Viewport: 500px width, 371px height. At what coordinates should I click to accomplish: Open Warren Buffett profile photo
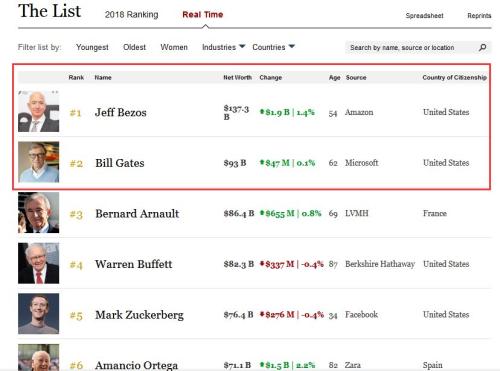pos(39,263)
